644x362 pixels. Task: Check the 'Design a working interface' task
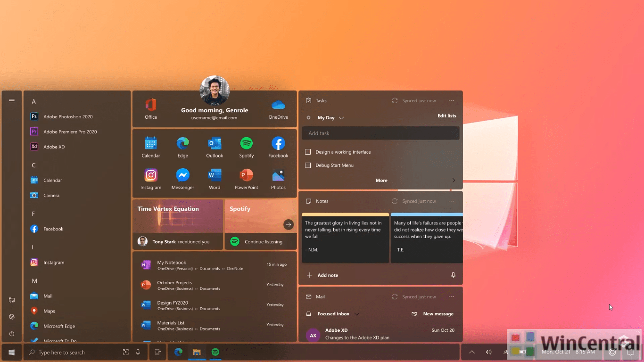pos(308,152)
